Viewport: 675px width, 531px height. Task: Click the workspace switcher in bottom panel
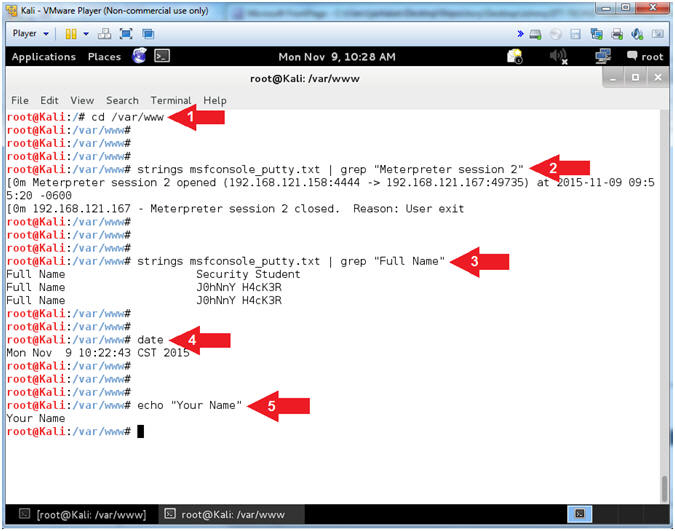pyautogui.click(x=580, y=514)
